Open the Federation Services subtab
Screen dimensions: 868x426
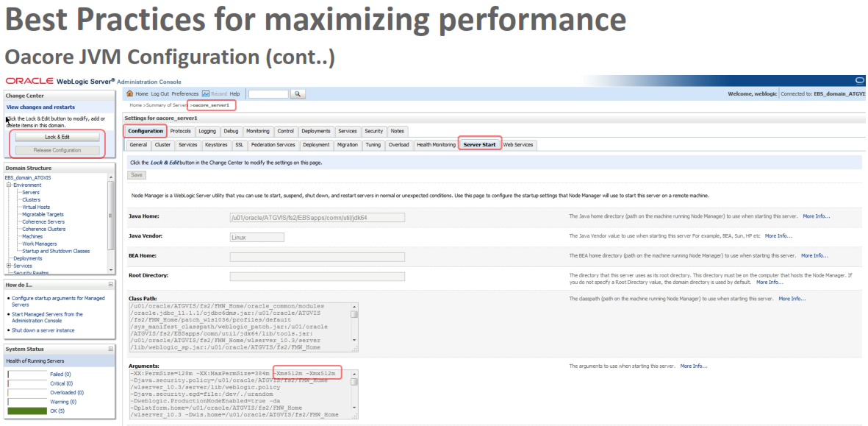273,145
